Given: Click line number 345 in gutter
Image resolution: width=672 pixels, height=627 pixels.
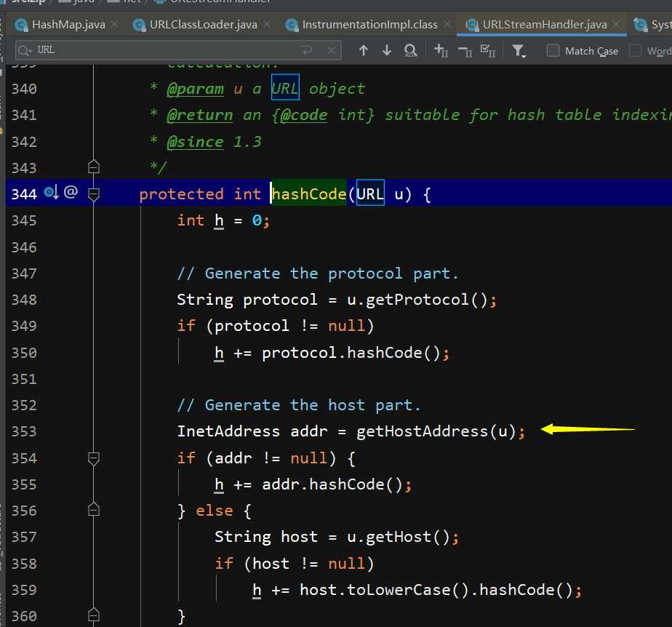Looking at the screenshot, I should 24,220.
